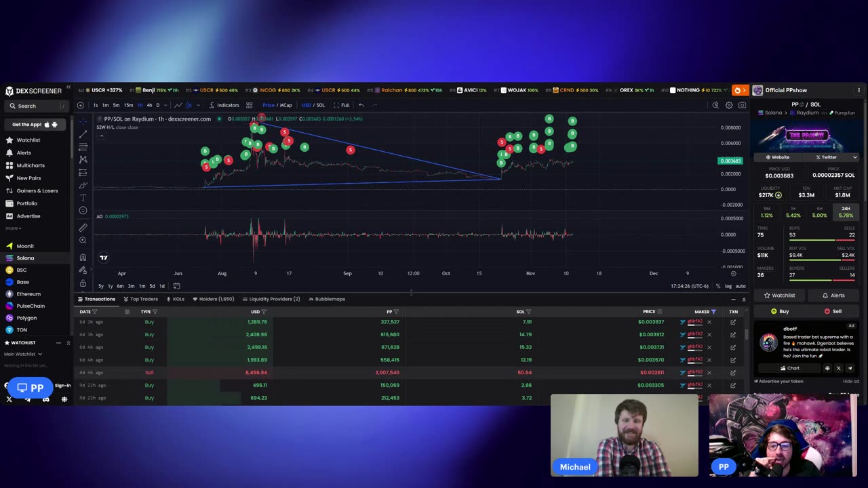Switch chart denomination to SOL
The height and width of the screenshot is (488, 868).
click(x=321, y=105)
